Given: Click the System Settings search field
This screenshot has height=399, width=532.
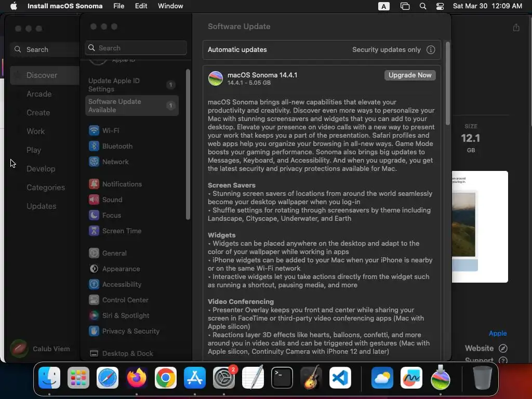Looking at the screenshot, I should click(x=136, y=48).
